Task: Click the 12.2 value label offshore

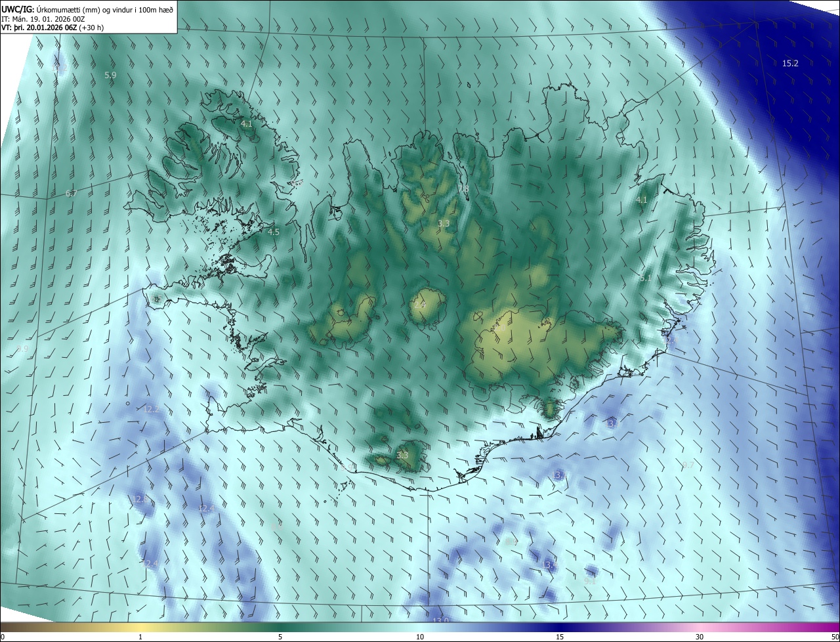Action: point(151,409)
